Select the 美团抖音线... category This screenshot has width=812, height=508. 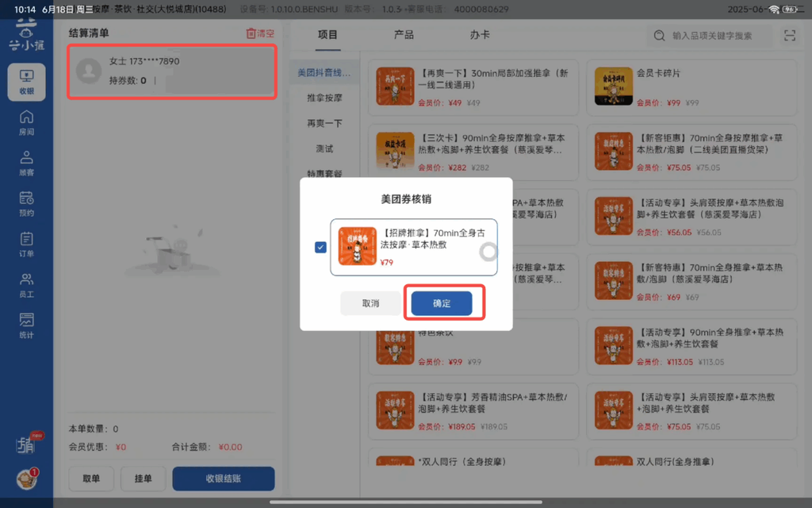click(x=324, y=72)
